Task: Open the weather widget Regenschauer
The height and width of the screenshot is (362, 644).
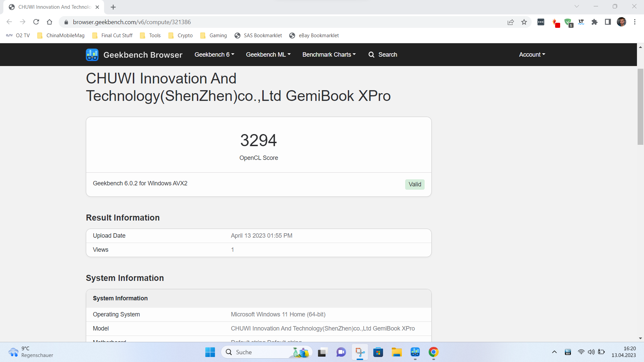Action: point(31,352)
